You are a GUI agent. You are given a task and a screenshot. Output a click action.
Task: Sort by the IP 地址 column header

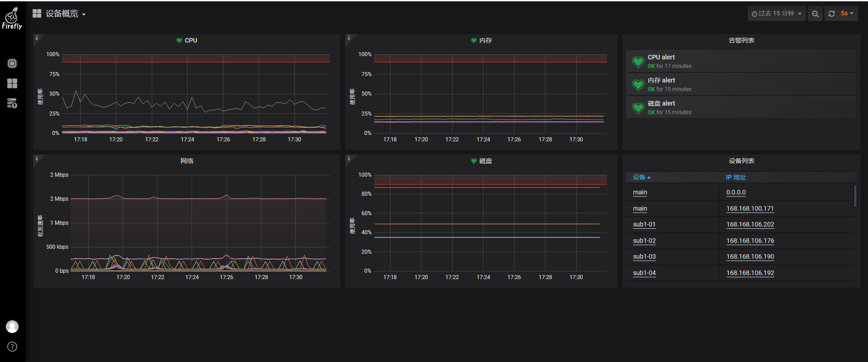(x=736, y=177)
